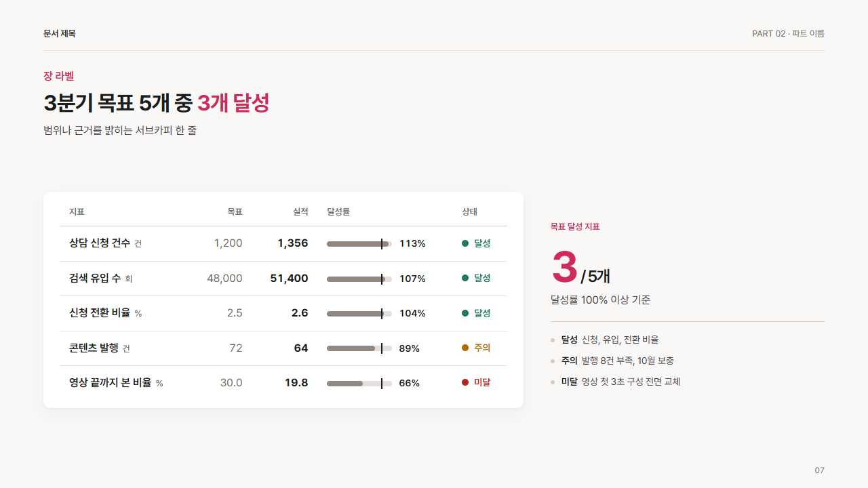Screen dimensions: 868x488
Task: Click the headline 3분기 목표 5개 중 3개 달성
Action: [x=157, y=103]
